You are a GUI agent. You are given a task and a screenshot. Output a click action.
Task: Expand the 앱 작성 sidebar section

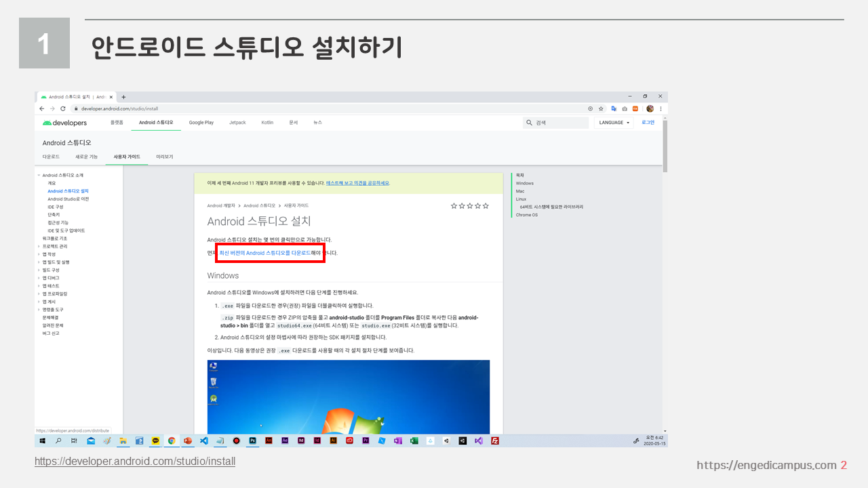[39, 254]
